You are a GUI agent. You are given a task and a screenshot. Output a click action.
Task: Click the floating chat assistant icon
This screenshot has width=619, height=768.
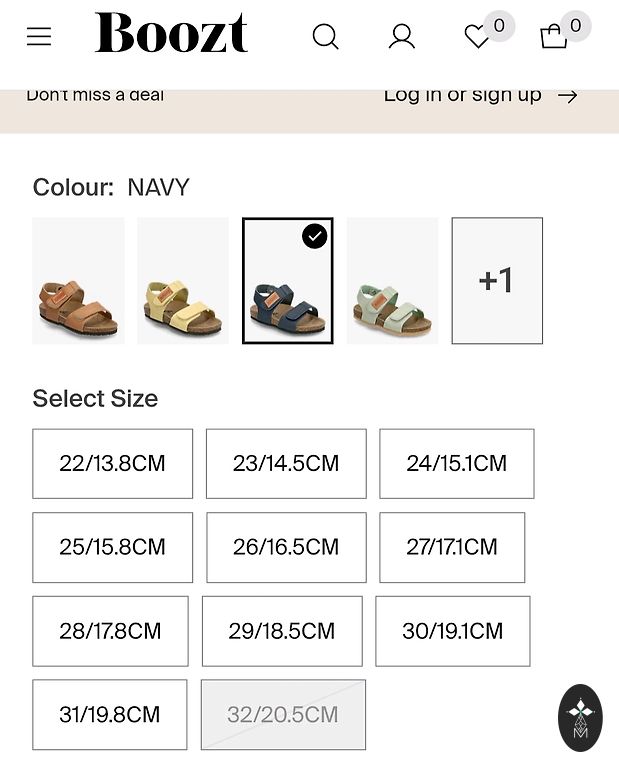pyautogui.click(x=580, y=717)
